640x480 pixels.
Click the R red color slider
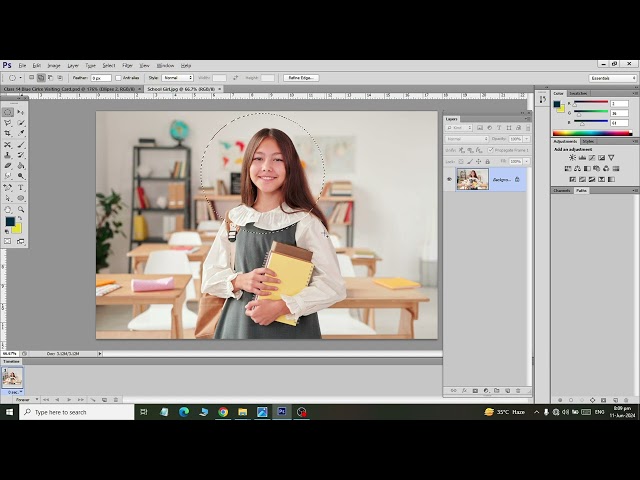click(591, 102)
